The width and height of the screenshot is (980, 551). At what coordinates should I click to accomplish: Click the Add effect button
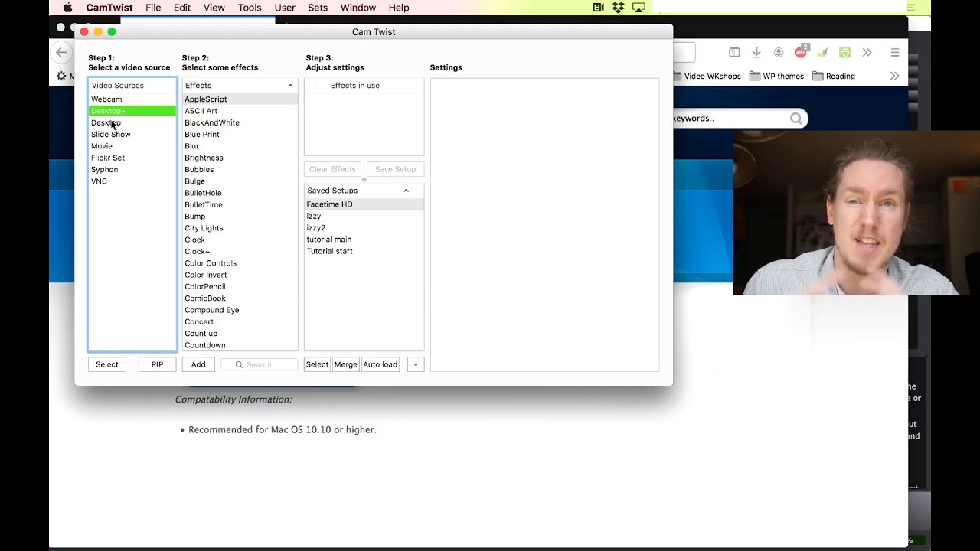pos(198,364)
